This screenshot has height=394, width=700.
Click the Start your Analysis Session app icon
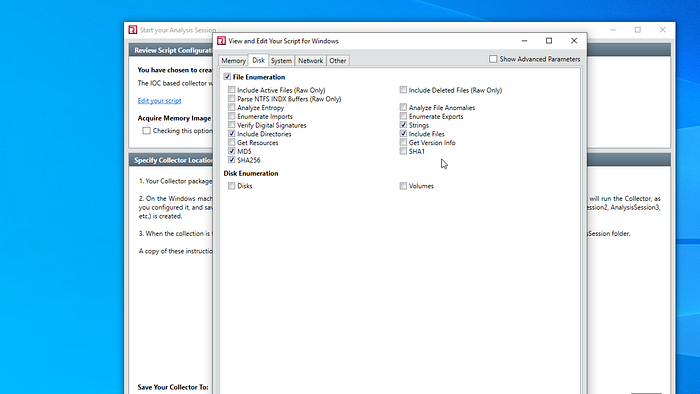[x=133, y=30]
